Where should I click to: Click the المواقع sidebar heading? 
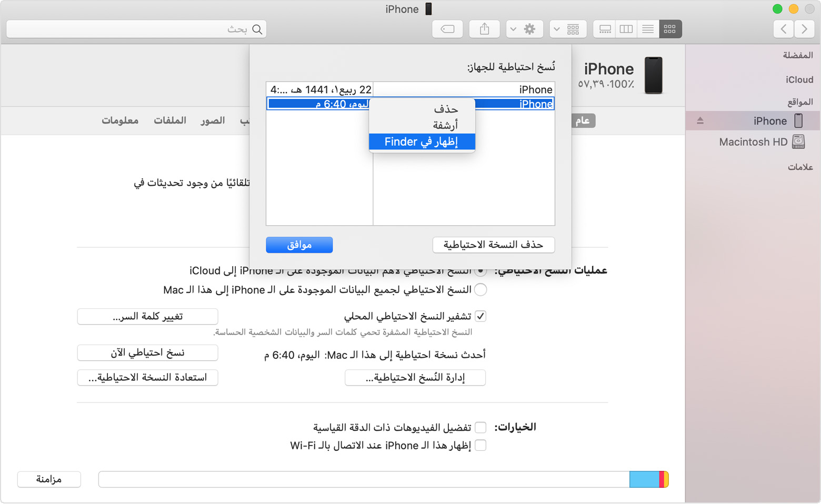pos(800,102)
